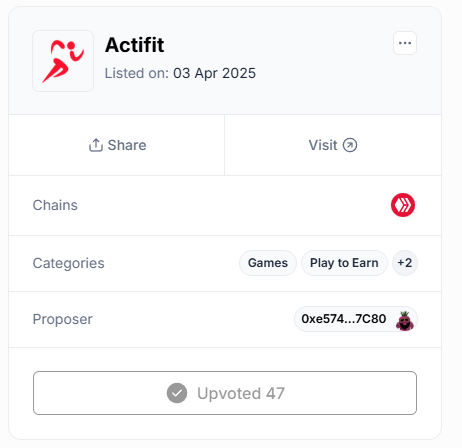
Task: Open proposer address 0xe574...7C80
Action: tap(356, 319)
